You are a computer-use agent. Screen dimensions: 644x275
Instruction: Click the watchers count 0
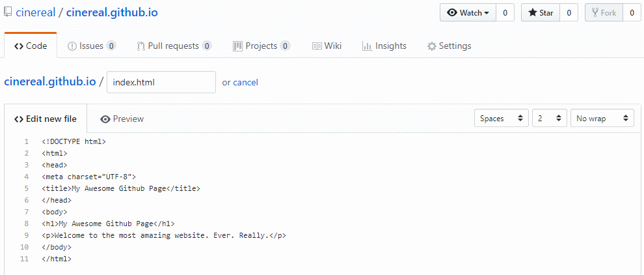click(505, 13)
